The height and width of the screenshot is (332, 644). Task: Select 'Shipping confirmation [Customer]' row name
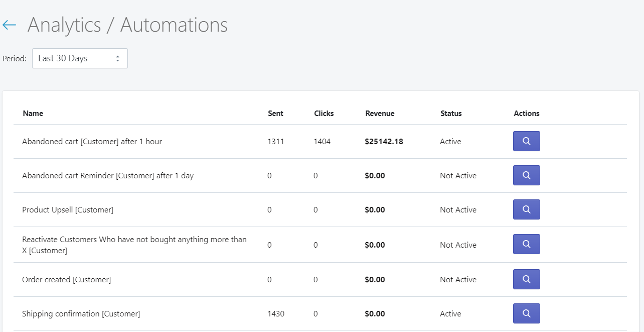tap(81, 314)
